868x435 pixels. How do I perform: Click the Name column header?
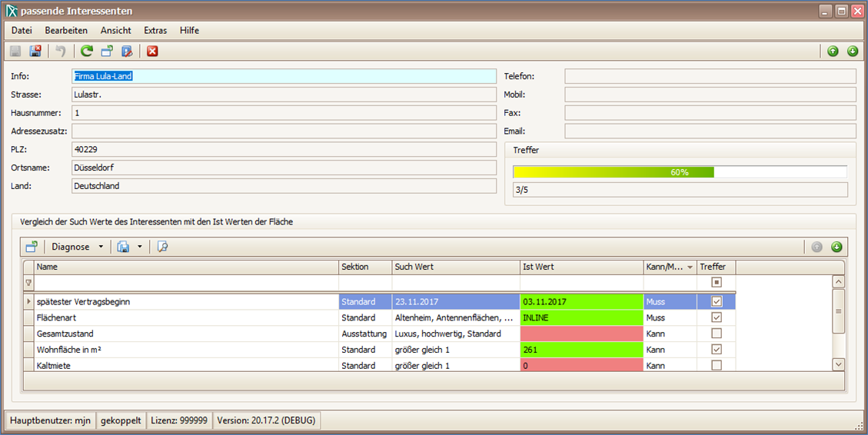point(186,267)
